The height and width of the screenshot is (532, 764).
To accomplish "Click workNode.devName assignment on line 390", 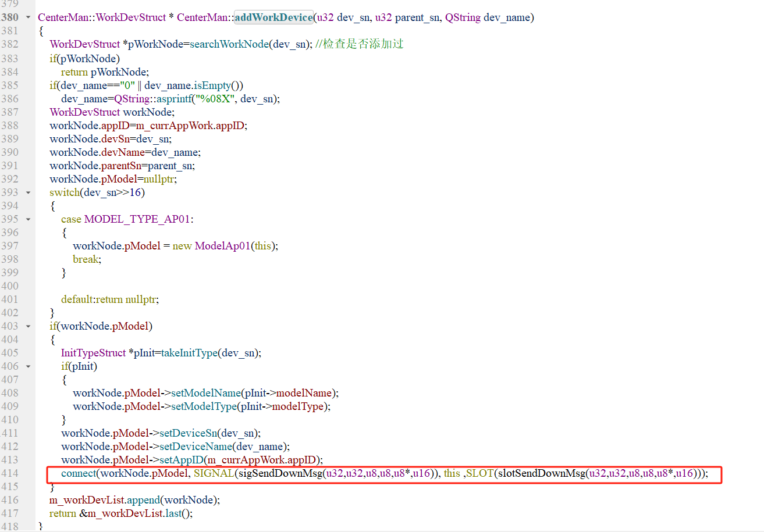I will (125, 152).
